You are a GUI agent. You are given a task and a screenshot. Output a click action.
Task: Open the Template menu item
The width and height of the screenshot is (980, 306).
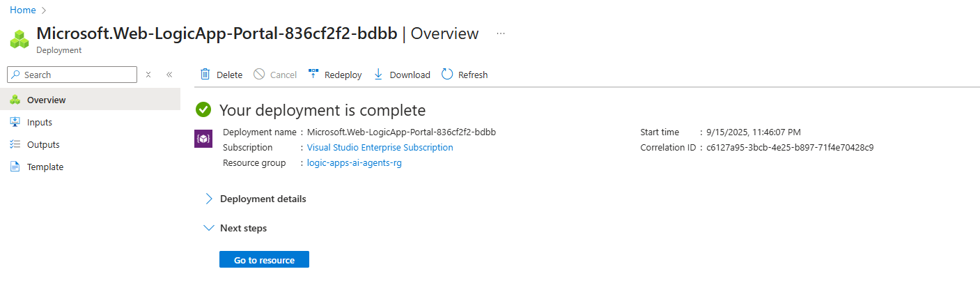click(x=45, y=167)
